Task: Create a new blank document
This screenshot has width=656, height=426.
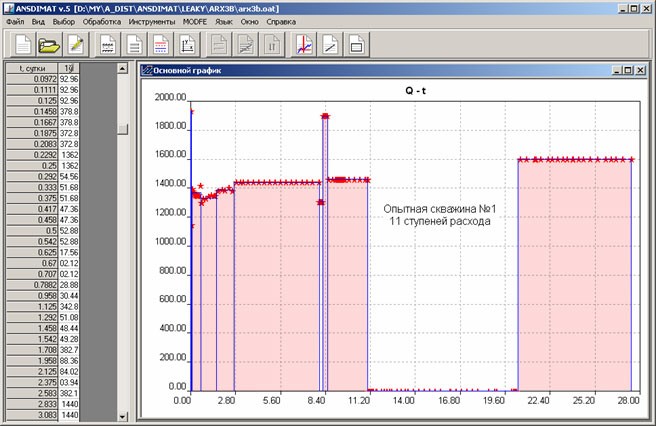Action: [x=22, y=44]
